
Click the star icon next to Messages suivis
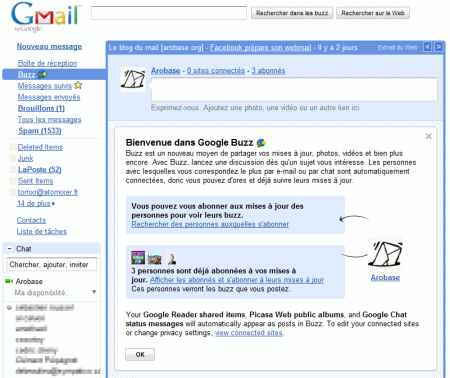coord(78,85)
